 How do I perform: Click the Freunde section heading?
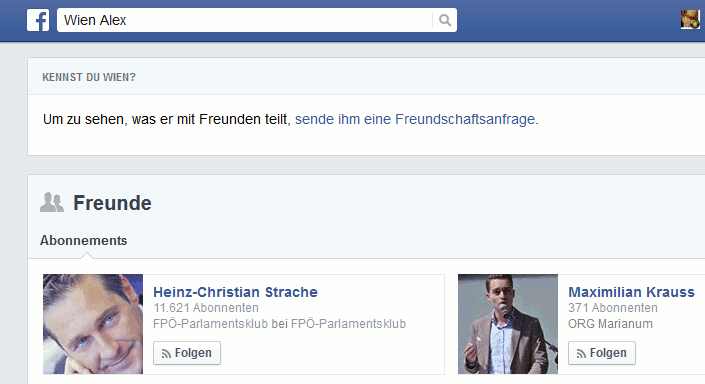click(112, 203)
